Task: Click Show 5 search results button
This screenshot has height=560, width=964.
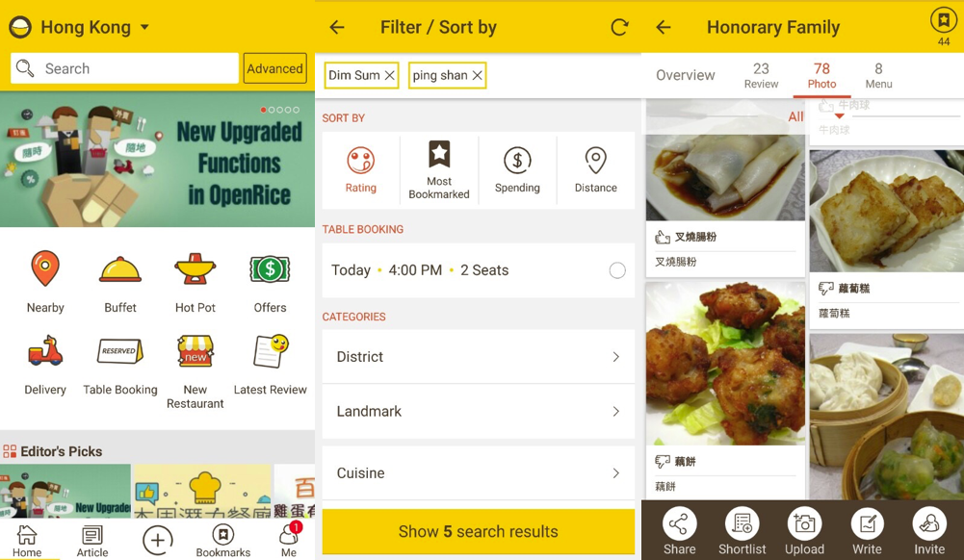Action: (x=479, y=531)
